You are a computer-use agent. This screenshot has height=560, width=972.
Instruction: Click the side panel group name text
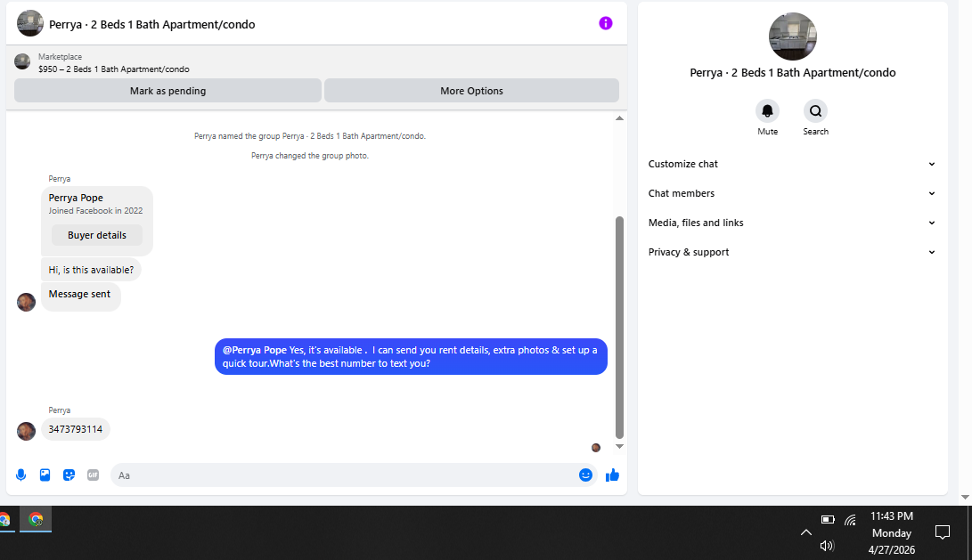(792, 72)
